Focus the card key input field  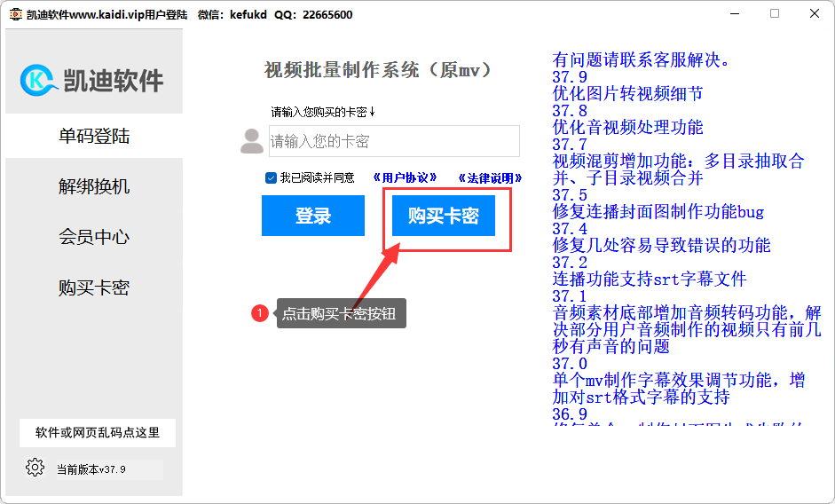[x=394, y=141]
